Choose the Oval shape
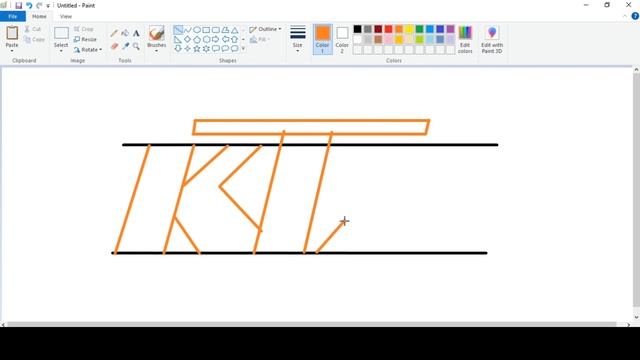 point(197,30)
